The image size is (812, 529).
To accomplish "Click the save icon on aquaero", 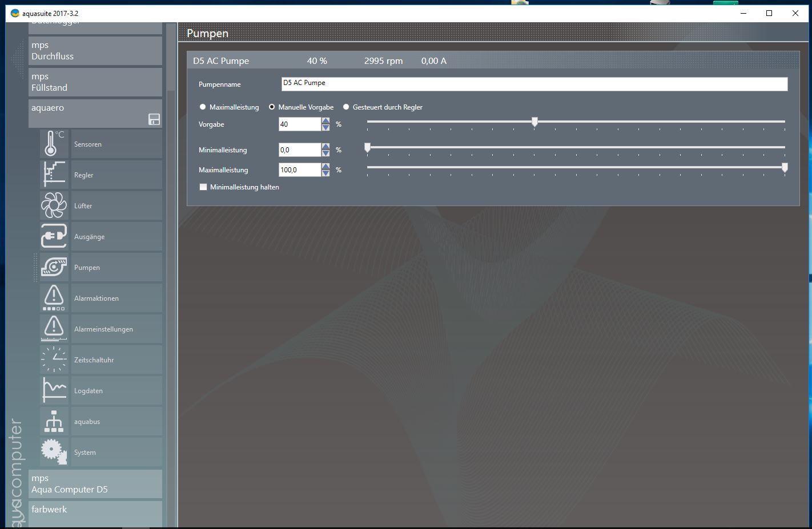I will tap(154, 119).
